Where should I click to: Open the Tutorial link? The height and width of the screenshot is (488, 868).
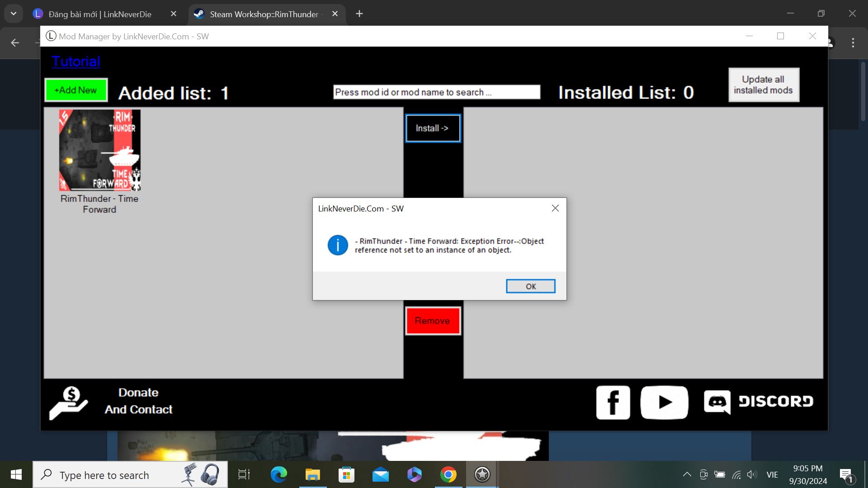(x=75, y=61)
